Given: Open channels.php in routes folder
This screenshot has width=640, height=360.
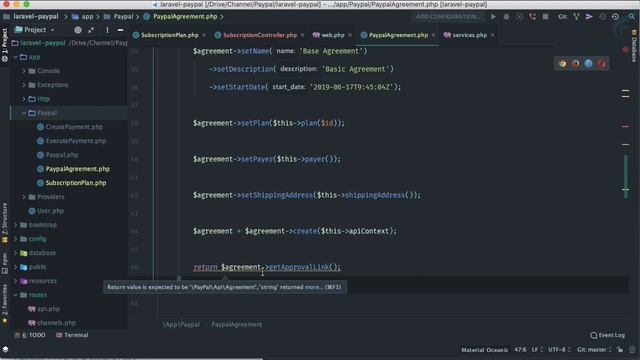Looking at the screenshot, I should click(56, 323).
